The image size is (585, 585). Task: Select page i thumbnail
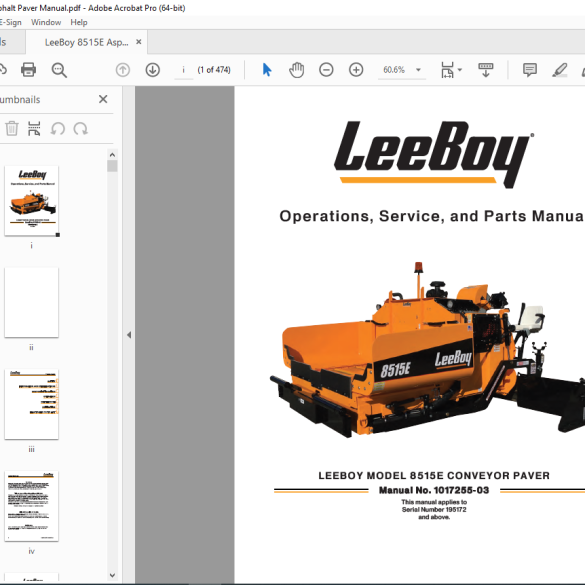32,201
